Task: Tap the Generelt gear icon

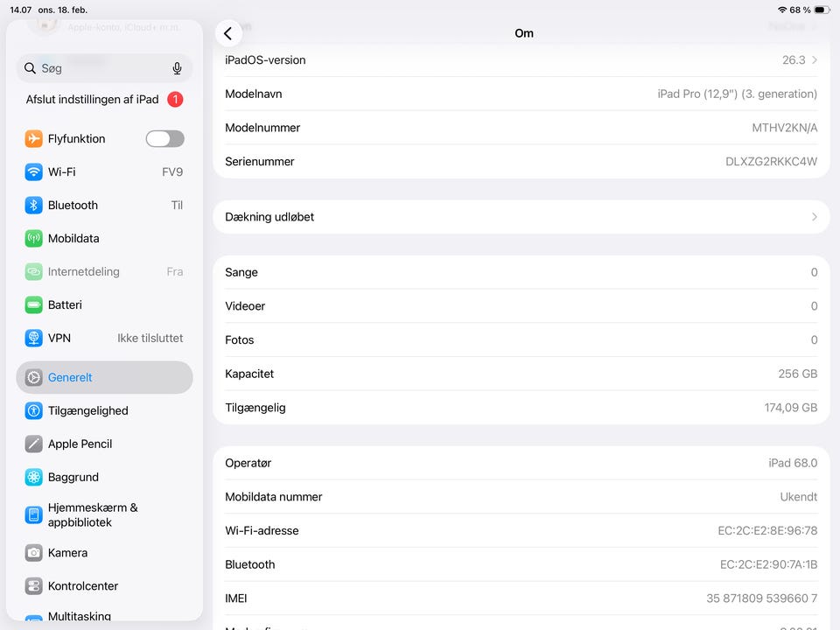Action: click(34, 378)
